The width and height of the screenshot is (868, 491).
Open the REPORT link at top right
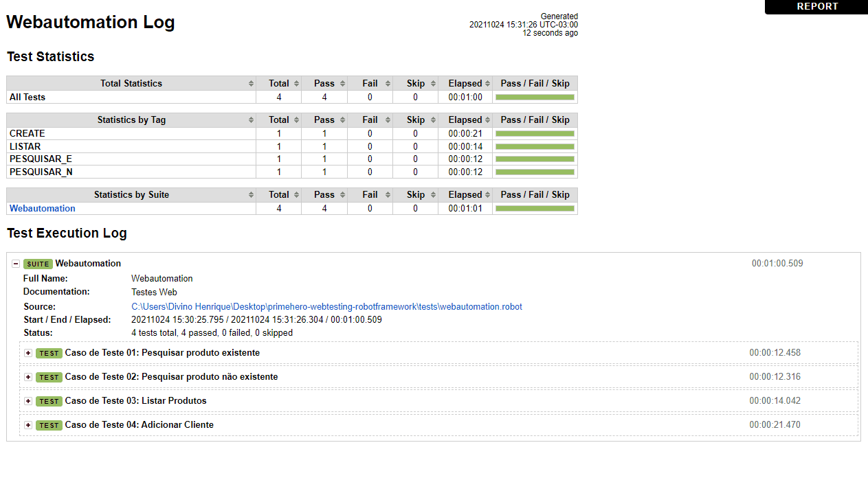(x=817, y=6)
